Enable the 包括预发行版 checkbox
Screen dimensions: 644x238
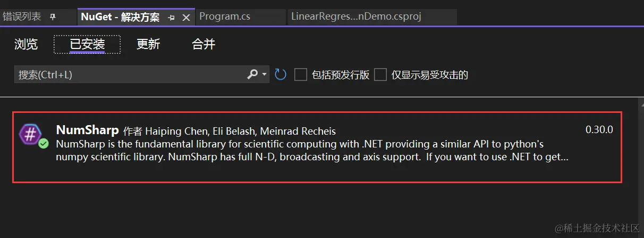301,75
